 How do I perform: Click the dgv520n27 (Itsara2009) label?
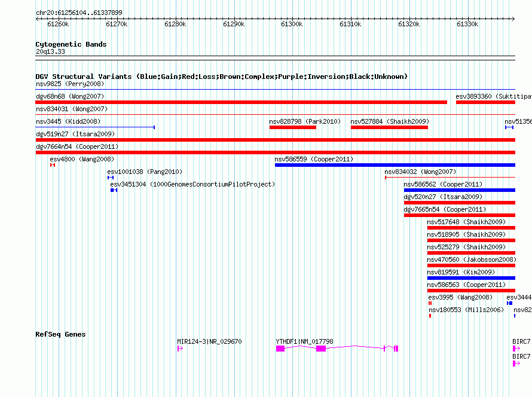click(x=443, y=197)
